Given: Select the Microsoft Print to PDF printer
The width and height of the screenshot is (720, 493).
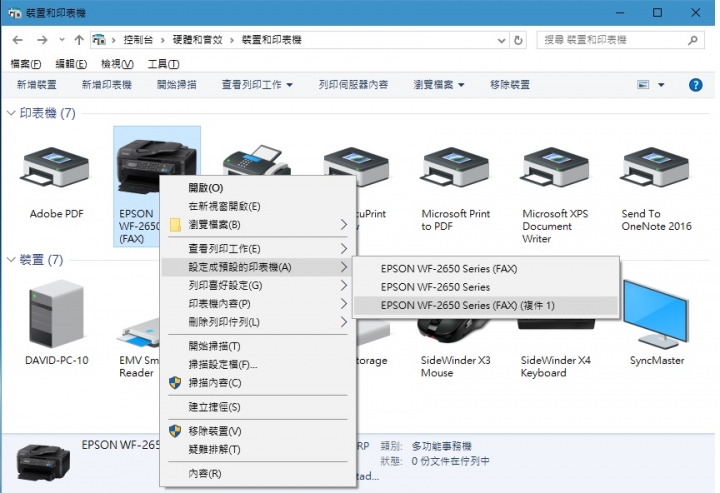Looking at the screenshot, I should [456, 168].
